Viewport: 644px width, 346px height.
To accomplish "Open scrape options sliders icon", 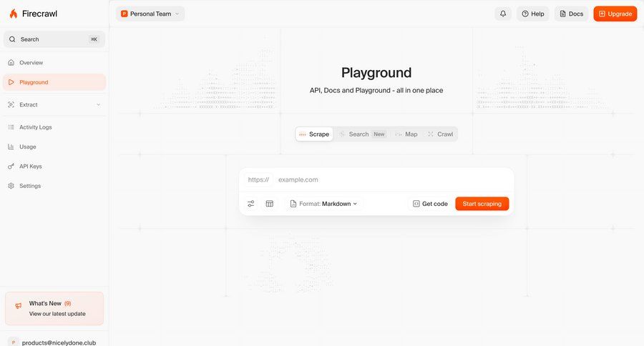I will point(251,204).
